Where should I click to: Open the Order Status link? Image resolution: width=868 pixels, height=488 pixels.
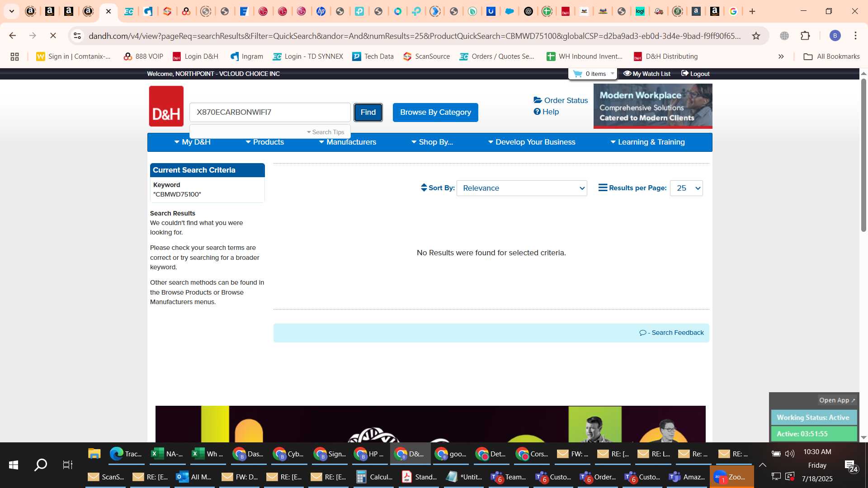click(561, 100)
